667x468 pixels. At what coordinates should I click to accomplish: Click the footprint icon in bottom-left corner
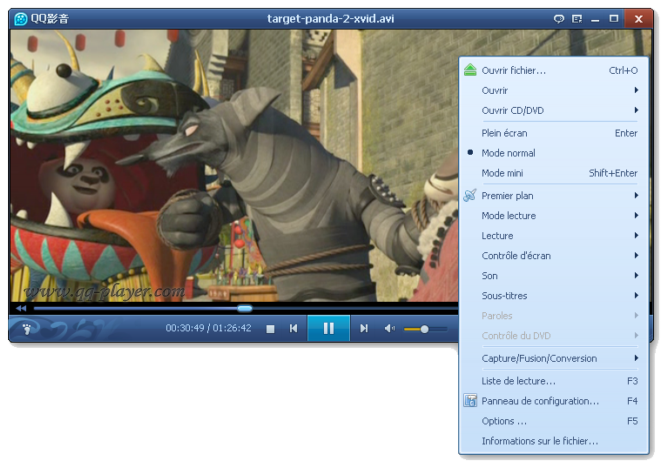click(27, 329)
